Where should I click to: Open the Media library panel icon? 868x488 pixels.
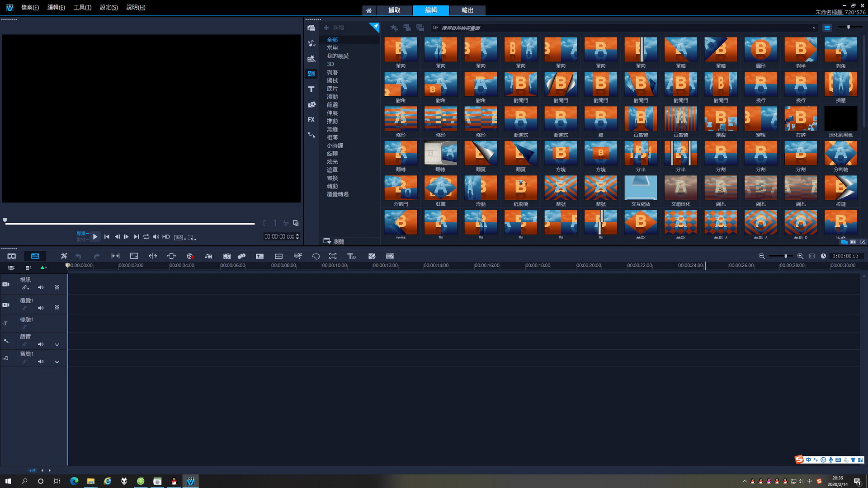pos(311,28)
